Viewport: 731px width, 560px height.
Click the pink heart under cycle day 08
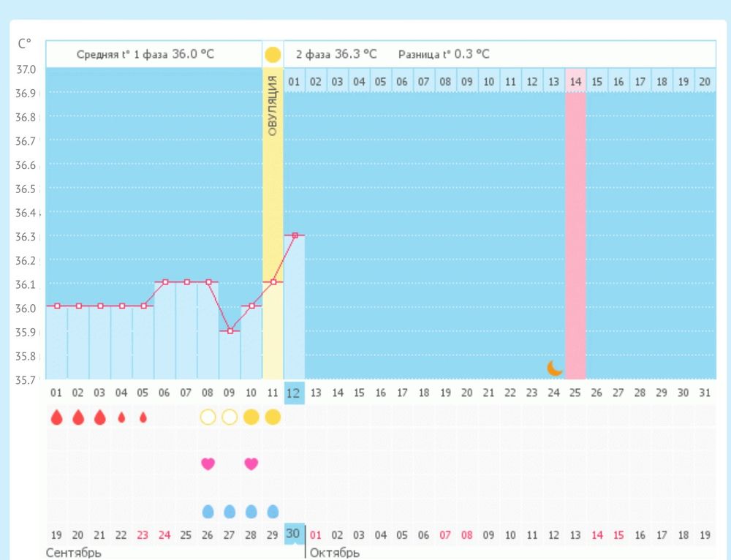point(208,463)
